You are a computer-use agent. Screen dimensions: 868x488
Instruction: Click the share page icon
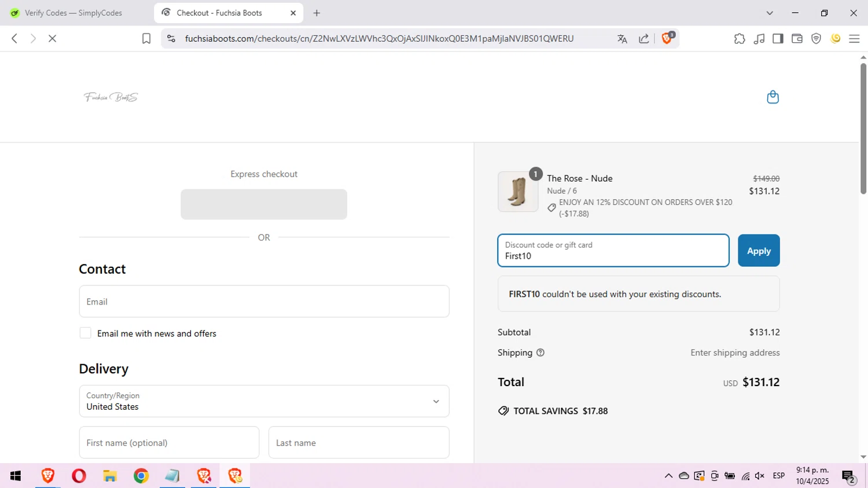[644, 39]
